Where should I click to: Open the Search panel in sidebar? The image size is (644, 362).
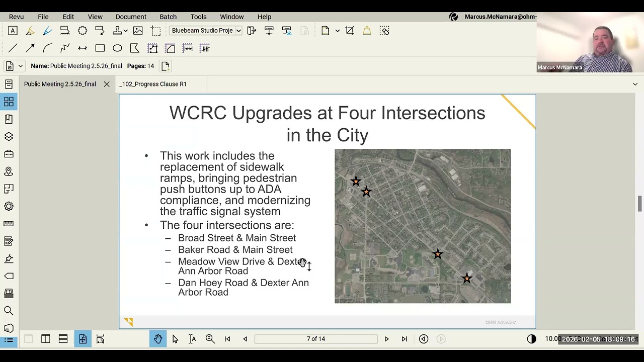pyautogui.click(x=9, y=311)
